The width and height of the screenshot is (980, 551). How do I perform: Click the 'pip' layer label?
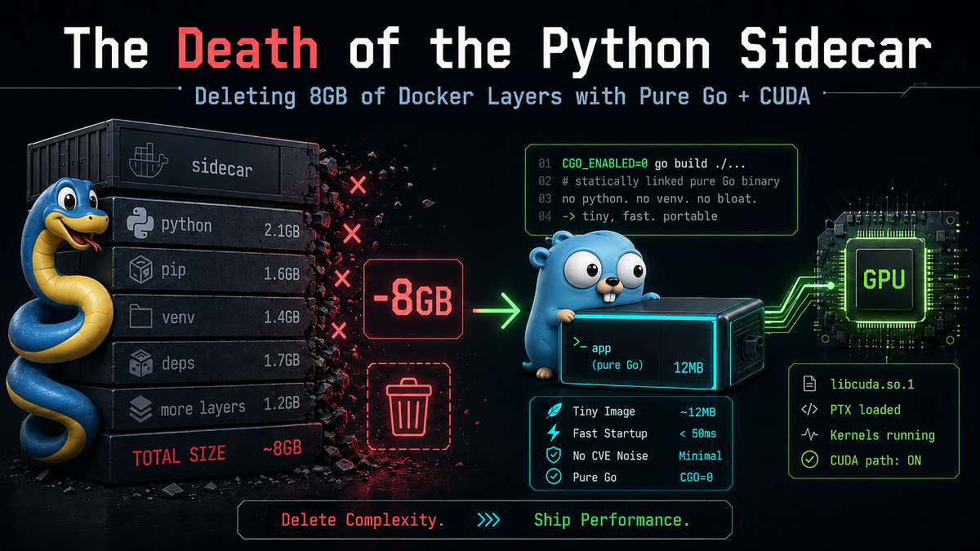175,272
